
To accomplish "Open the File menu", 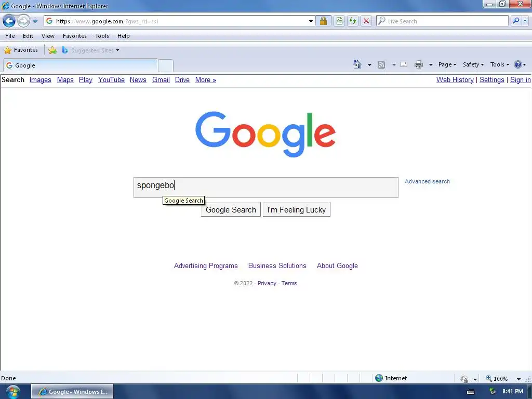I will (10, 36).
